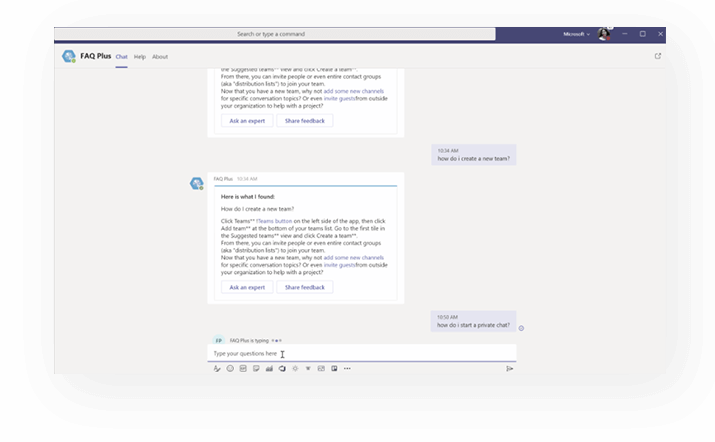This screenshot has height=442, width=715.
Task: Open the Format text tool in compose toolbar
Action: (x=217, y=369)
